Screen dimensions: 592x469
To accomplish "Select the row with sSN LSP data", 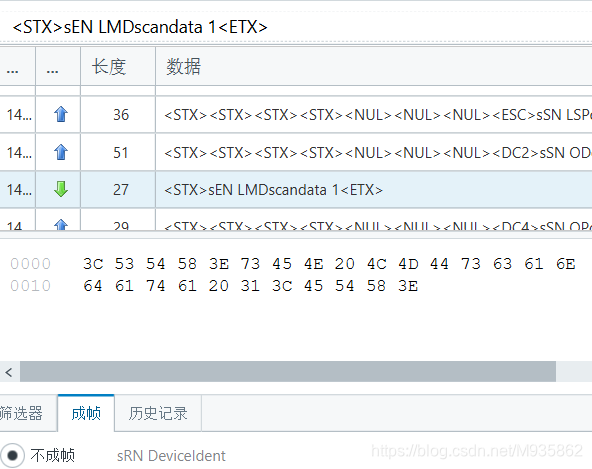I will (296, 114).
